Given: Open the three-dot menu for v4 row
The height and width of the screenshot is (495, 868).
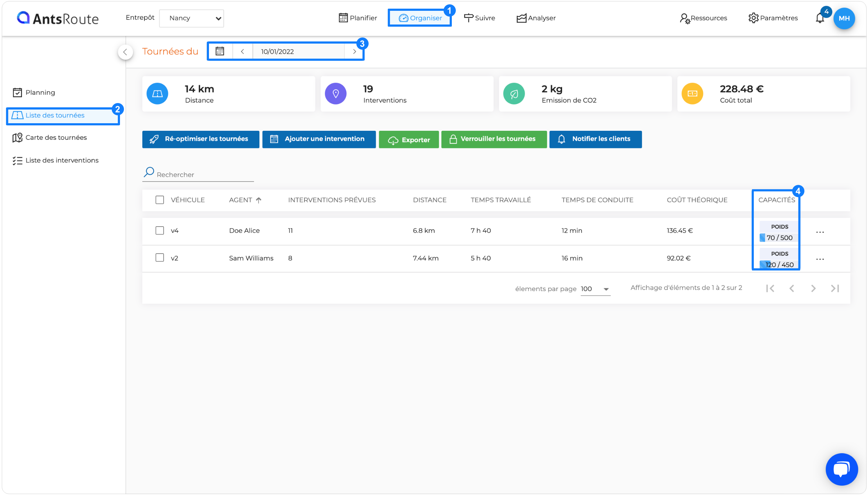Looking at the screenshot, I should pos(820,232).
